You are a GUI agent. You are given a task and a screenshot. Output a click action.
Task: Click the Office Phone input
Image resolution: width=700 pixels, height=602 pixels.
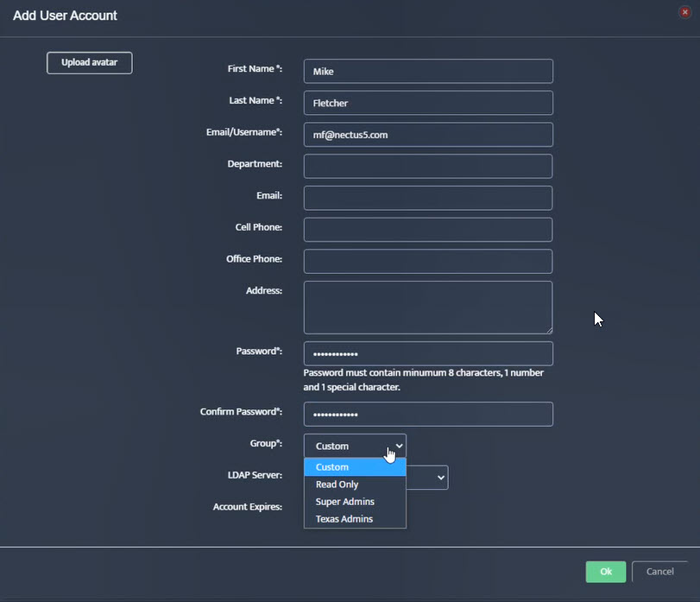click(x=428, y=261)
